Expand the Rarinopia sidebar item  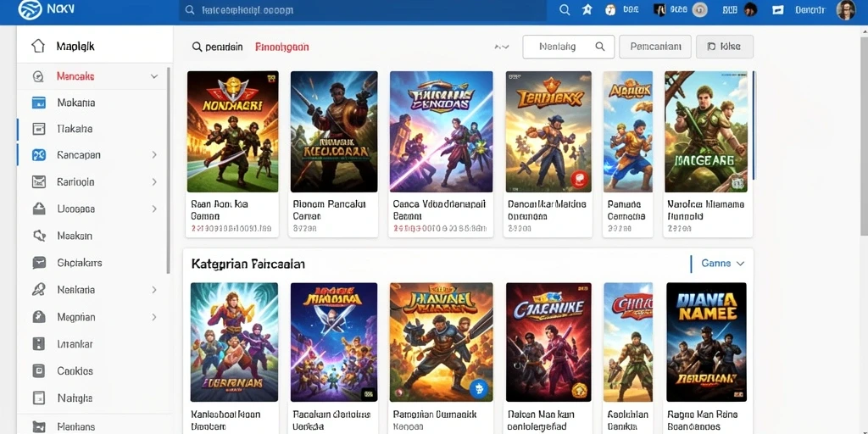pyautogui.click(x=154, y=181)
